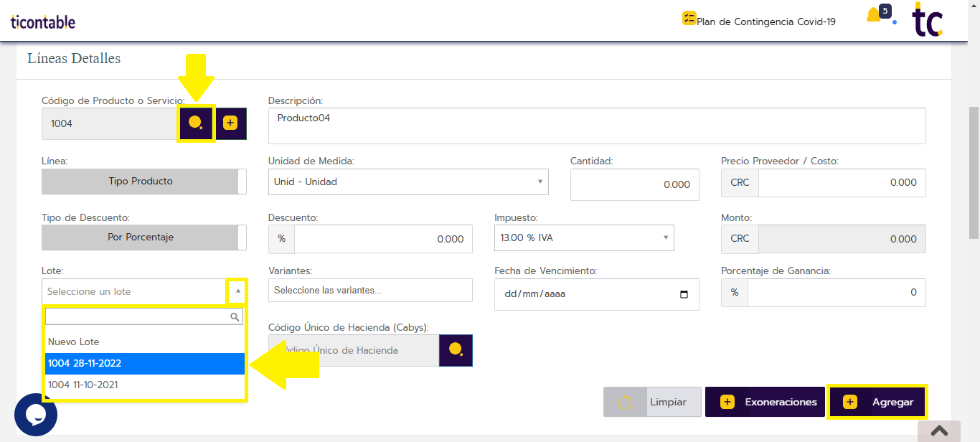980x442 pixels.
Task: Click the Monto amount field
Action: click(x=842, y=239)
